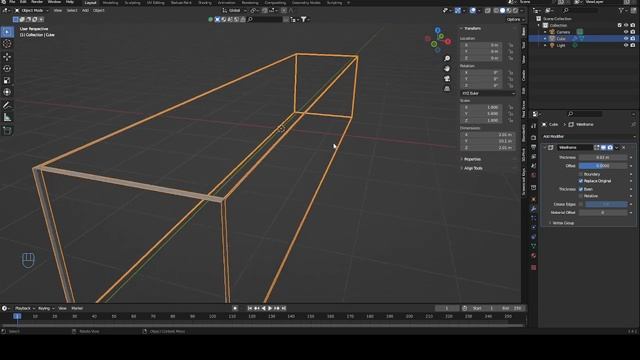640x360 pixels.
Task: Select wireframe viewport shading icon
Action: [x=496, y=11]
